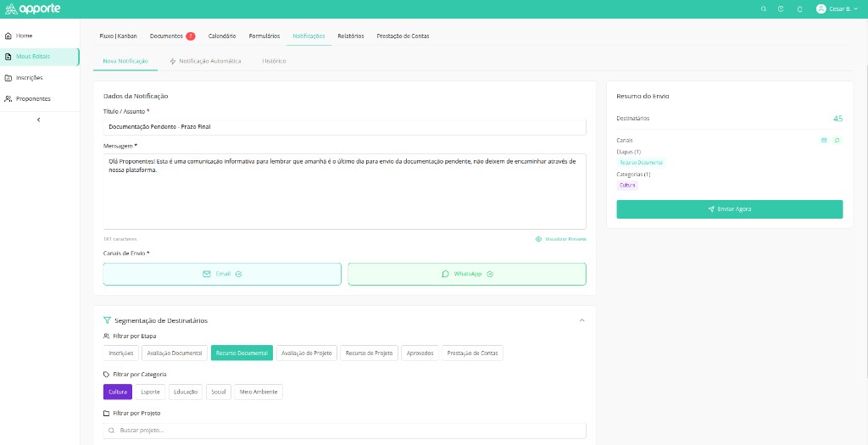Toggle the Email sending channel

(x=222, y=274)
